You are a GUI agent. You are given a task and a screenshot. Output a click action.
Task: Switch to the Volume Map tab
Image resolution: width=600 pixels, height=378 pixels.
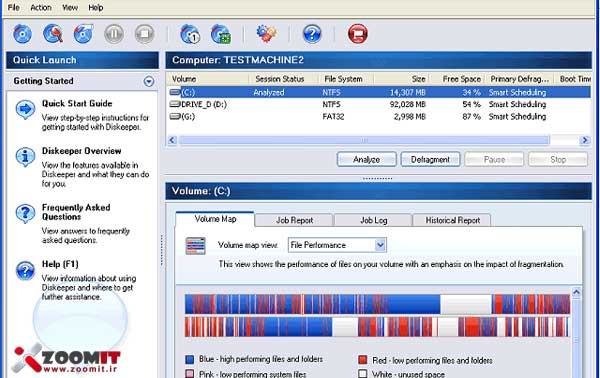pyautogui.click(x=215, y=219)
